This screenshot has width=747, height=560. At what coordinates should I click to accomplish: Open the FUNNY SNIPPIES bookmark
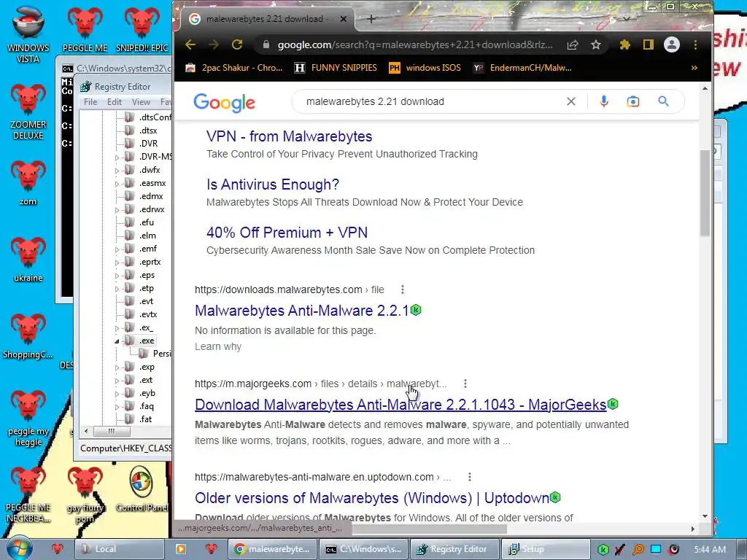[336, 68]
